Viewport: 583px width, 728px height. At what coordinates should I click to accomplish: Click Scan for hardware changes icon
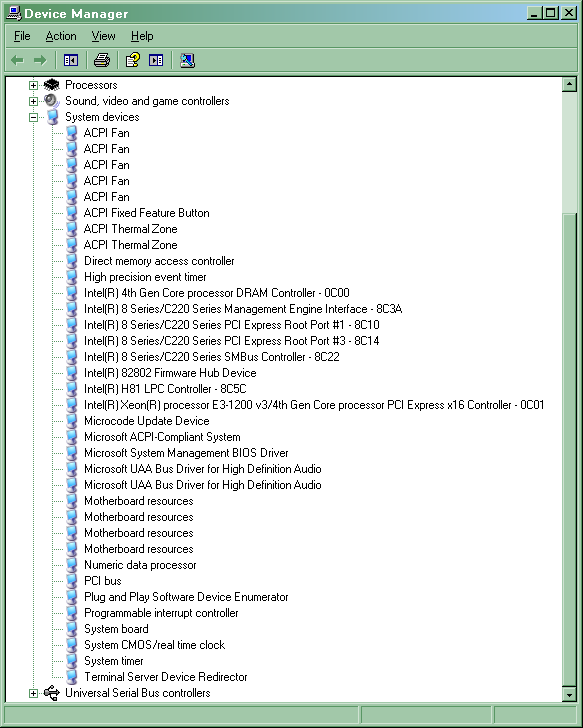[187, 60]
